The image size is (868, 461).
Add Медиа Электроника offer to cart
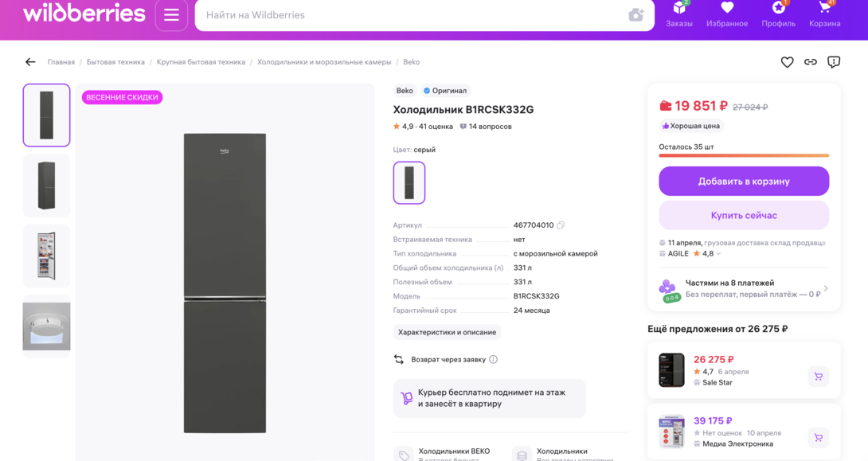(818, 438)
